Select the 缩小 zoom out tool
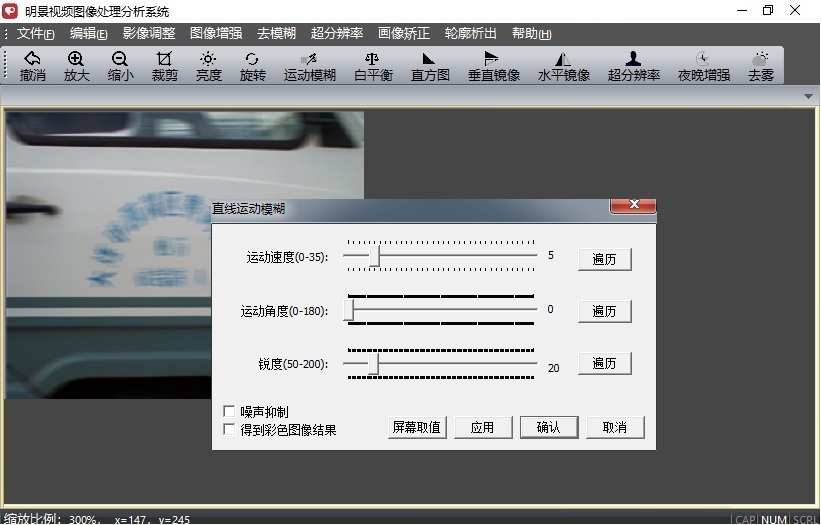The height and width of the screenshot is (525, 821). [x=120, y=66]
